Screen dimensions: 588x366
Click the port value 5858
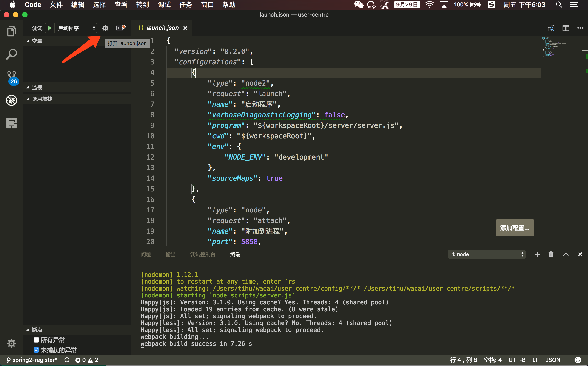[249, 242]
